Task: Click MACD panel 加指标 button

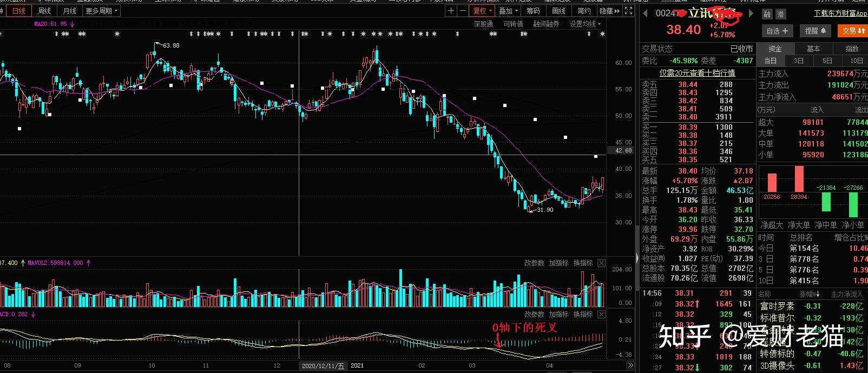Action: coord(558,315)
